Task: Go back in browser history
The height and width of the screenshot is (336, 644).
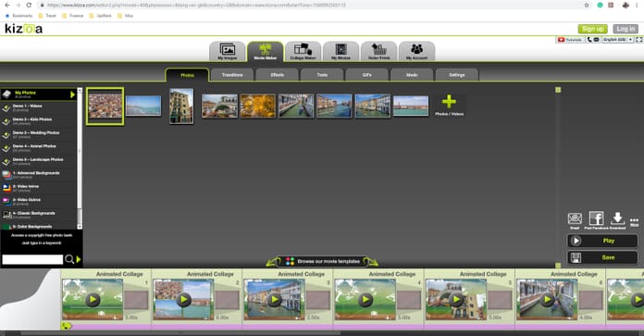Action: [7, 5]
